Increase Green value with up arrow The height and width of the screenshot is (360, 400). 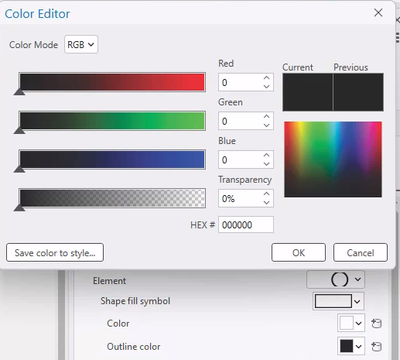click(x=266, y=117)
